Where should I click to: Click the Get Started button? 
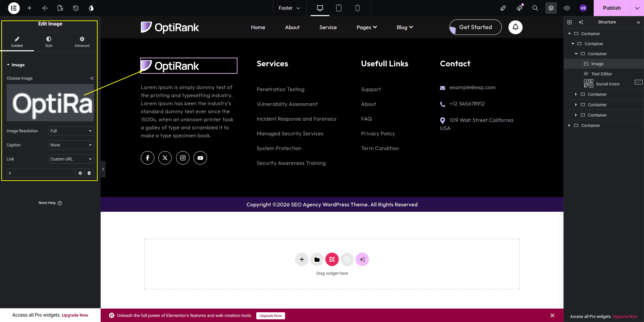[x=476, y=27]
